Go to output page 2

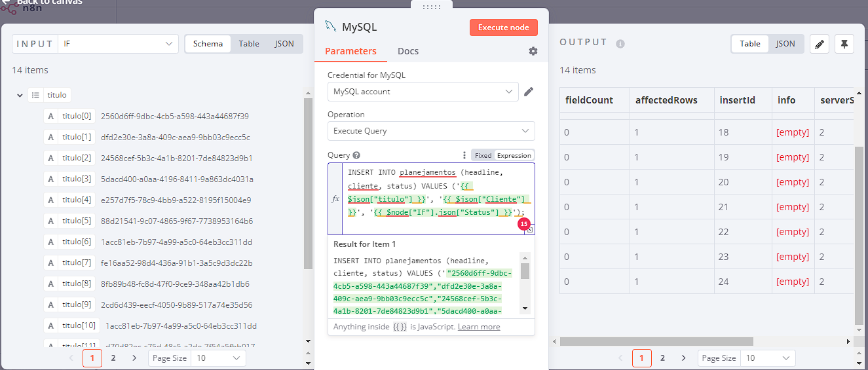(x=662, y=358)
